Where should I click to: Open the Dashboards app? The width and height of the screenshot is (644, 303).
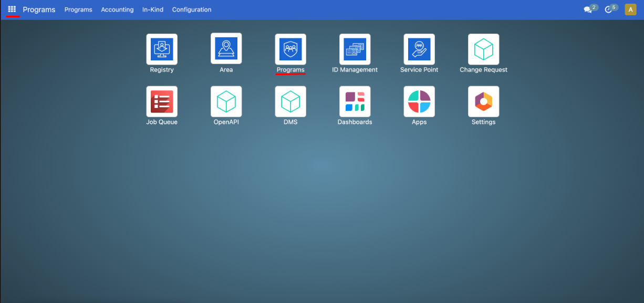tap(355, 101)
